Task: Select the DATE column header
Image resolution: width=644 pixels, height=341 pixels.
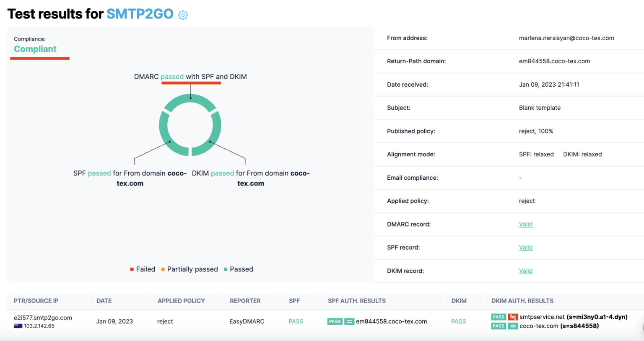Action: (104, 301)
